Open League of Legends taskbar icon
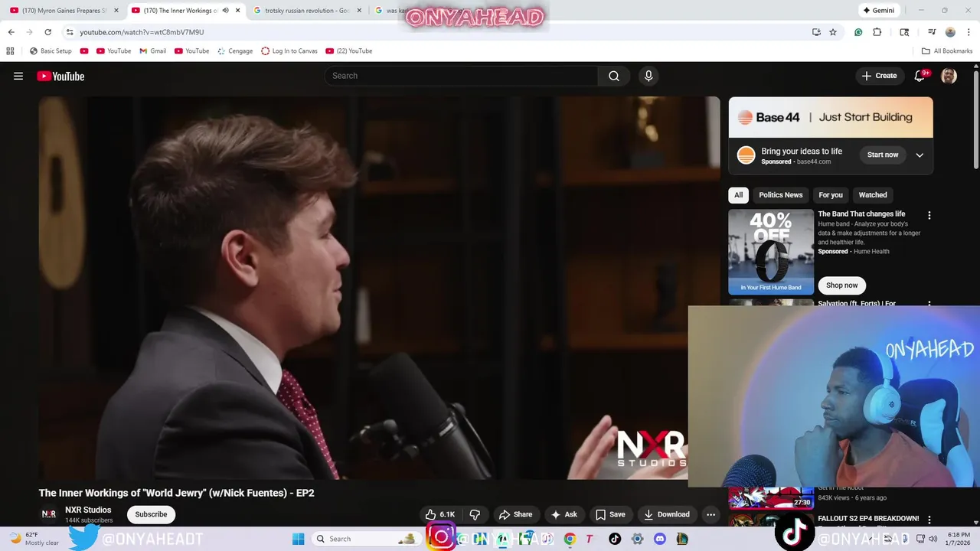Screen dimensions: 980x551 681,539
